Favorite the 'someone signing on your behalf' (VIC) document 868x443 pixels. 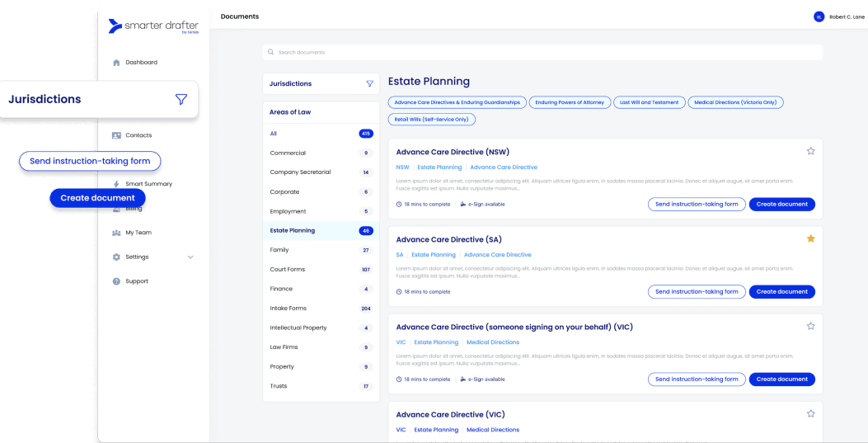[x=810, y=326]
